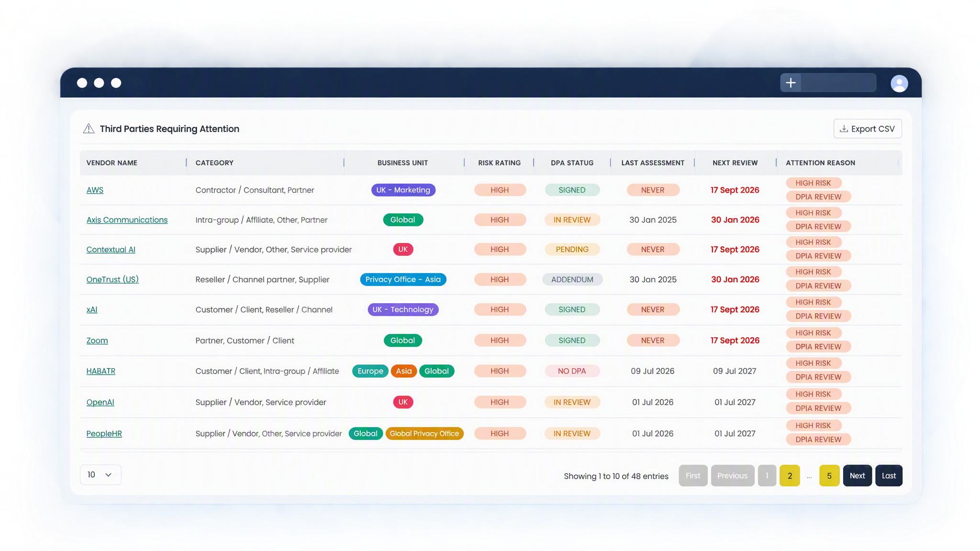The height and width of the screenshot is (551, 980).
Task: Open the OpenAI vendor link
Action: pyautogui.click(x=100, y=402)
